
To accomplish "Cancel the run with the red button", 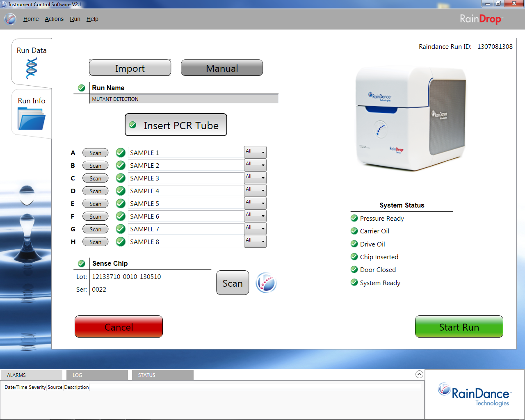I will coord(119,326).
